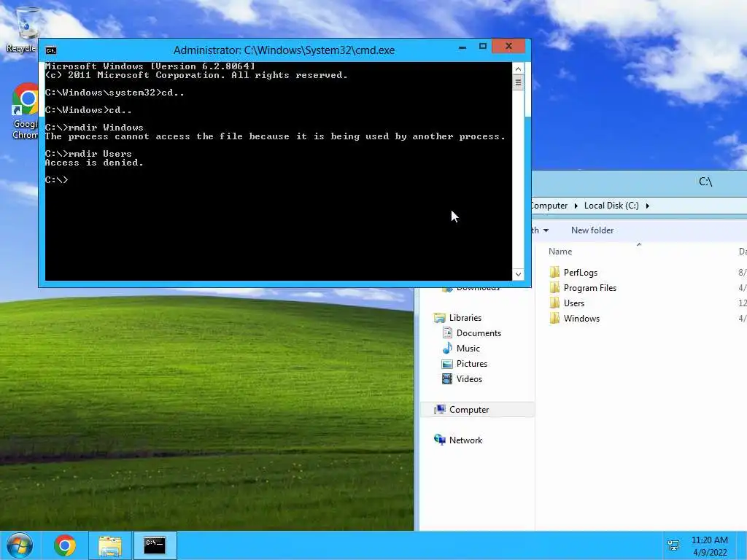Viewport: 747px width, 560px height.
Task: Launch Google Chrome from the desktop shortcut
Action: [x=25, y=111]
